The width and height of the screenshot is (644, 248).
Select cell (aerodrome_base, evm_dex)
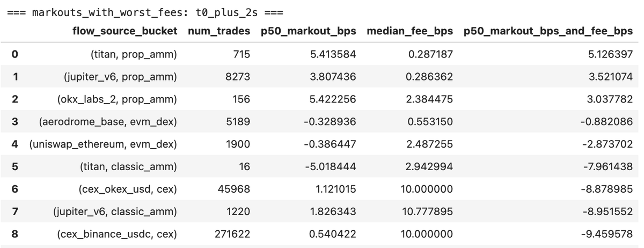tap(108, 122)
